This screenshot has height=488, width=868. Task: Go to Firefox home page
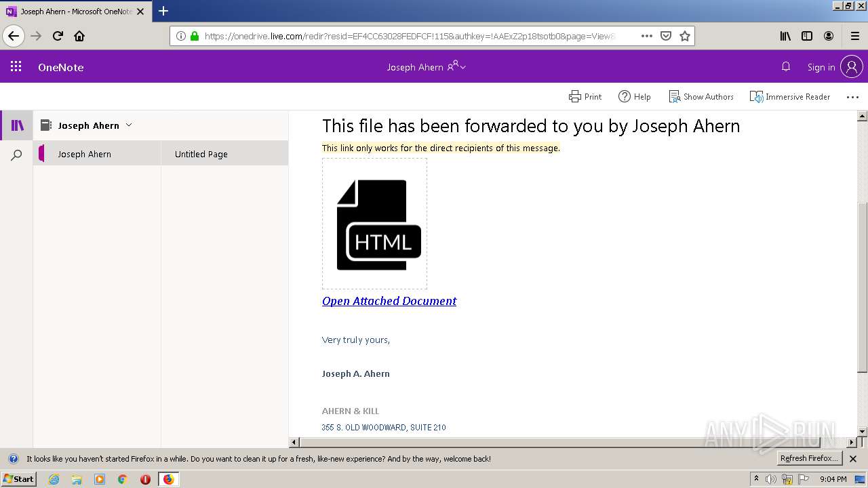[79, 36]
